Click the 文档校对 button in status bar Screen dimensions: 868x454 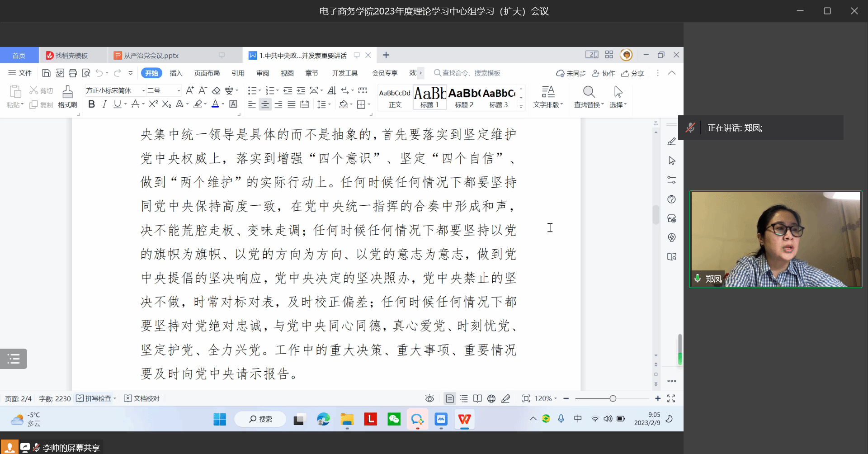(142, 398)
